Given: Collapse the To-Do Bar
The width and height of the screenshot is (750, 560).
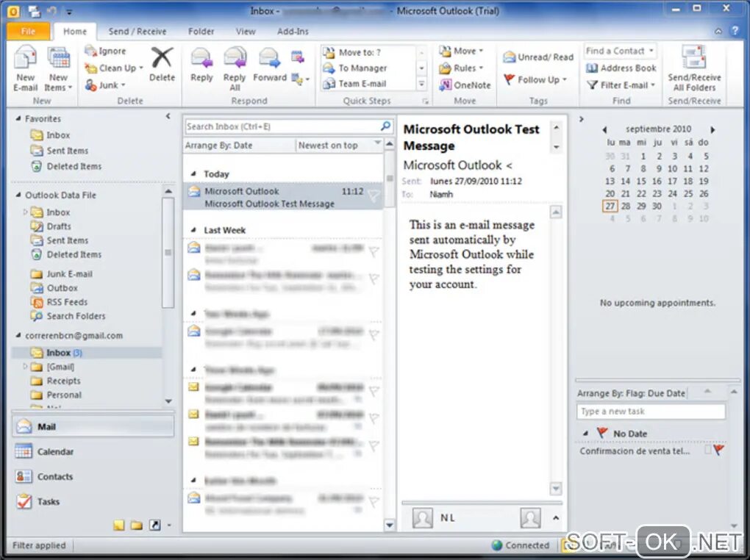Looking at the screenshot, I should tap(581, 119).
